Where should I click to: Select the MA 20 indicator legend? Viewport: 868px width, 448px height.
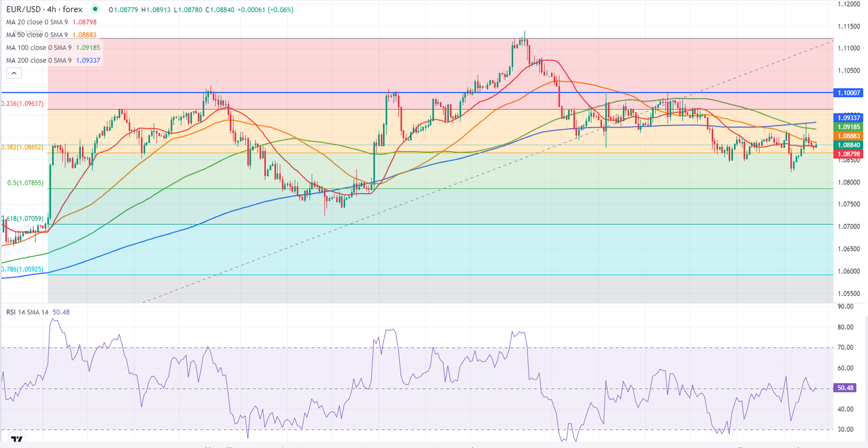point(37,22)
